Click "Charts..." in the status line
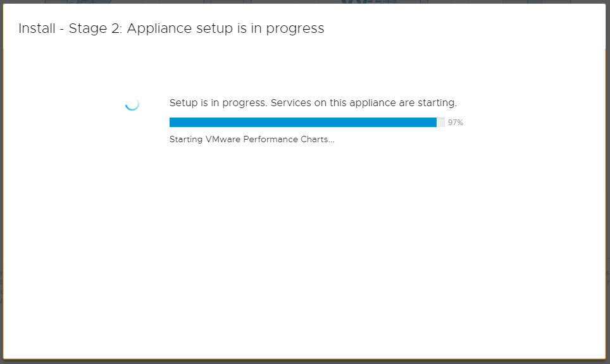The height and width of the screenshot is (364, 610). (317, 140)
